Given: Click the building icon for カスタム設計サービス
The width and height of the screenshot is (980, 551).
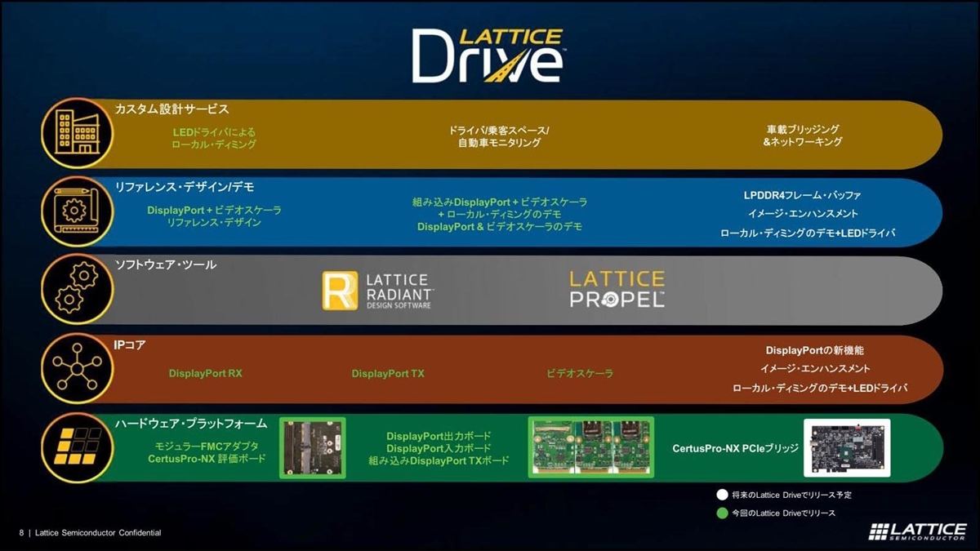Looking at the screenshot, I should click(x=76, y=133).
